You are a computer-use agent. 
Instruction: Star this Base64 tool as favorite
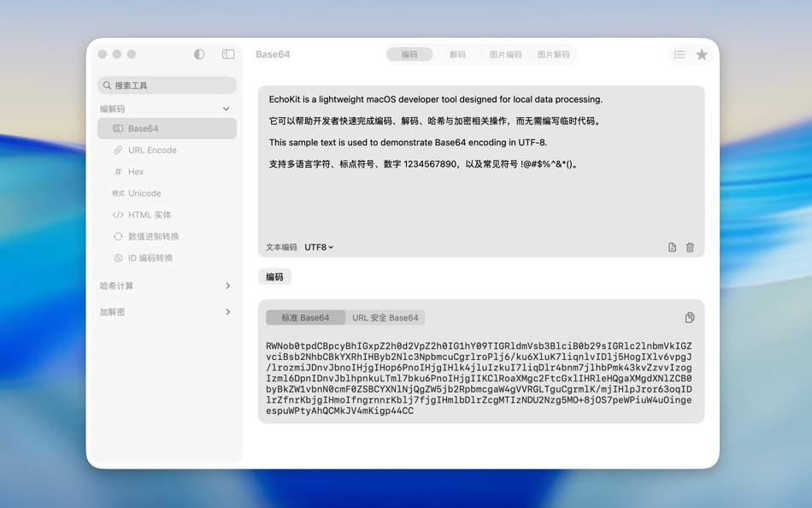(x=702, y=54)
